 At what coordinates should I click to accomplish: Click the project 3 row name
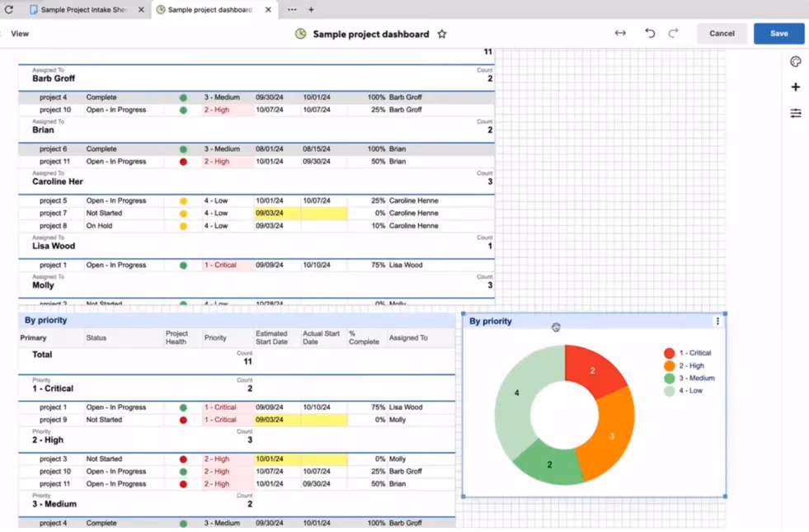(x=53, y=459)
